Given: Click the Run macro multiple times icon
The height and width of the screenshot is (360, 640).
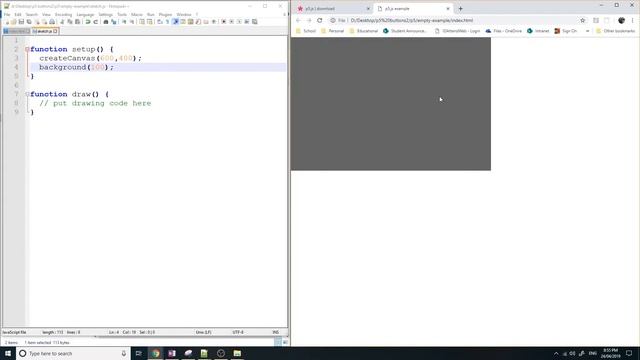Looking at the screenshot, I should point(247,22).
